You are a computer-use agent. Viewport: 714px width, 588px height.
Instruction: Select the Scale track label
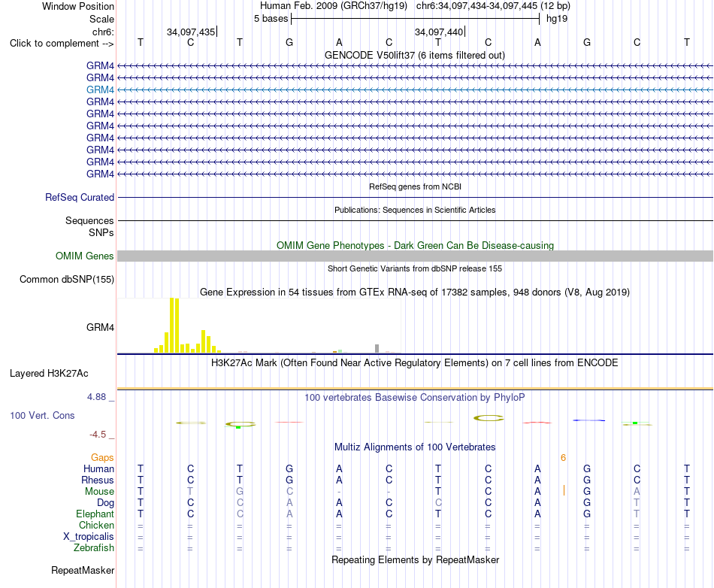pyautogui.click(x=101, y=19)
